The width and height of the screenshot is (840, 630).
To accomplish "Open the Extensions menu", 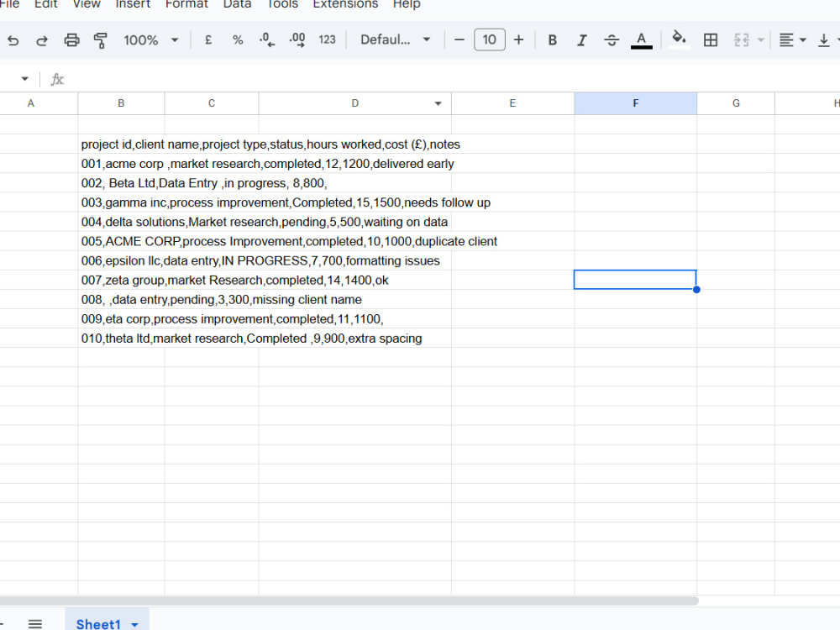I will click(x=345, y=4).
